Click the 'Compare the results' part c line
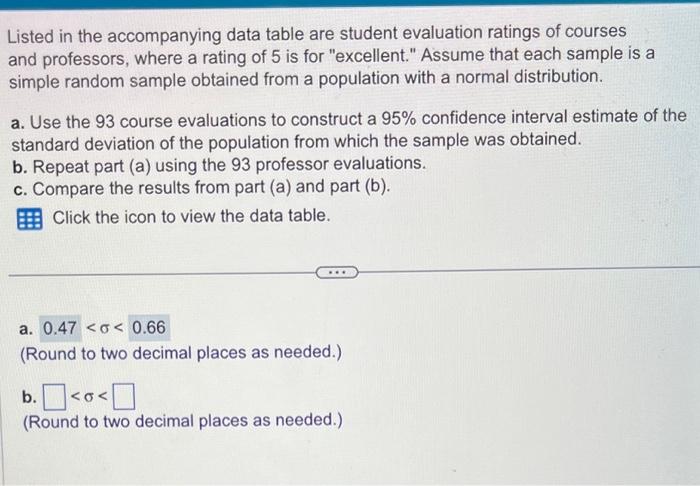This screenshot has width=700, height=486. [x=202, y=187]
